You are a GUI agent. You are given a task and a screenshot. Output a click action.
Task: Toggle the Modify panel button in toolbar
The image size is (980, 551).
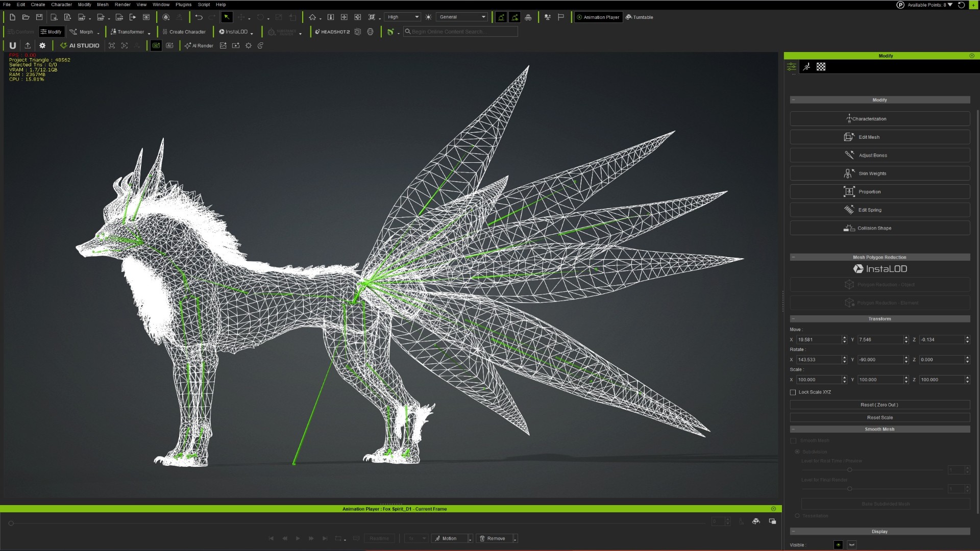pyautogui.click(x=51, y=32)
